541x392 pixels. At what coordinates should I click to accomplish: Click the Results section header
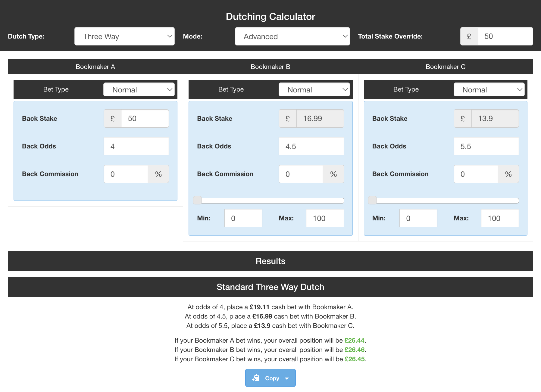point(270,261)
